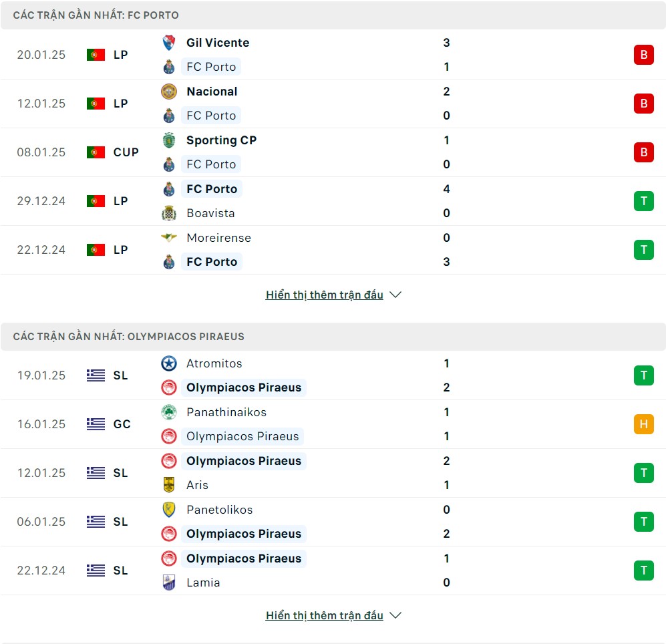666x644 pixels.
Task: Expand more FC Porto matches chevron
Action: [x=395, y=295]
